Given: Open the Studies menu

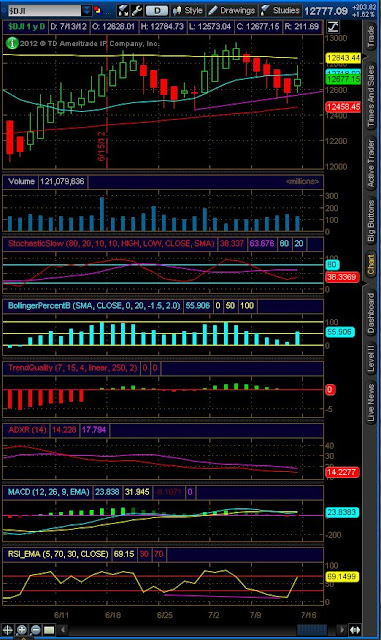Looking at the screenshot, I should (x=280, y=10).
